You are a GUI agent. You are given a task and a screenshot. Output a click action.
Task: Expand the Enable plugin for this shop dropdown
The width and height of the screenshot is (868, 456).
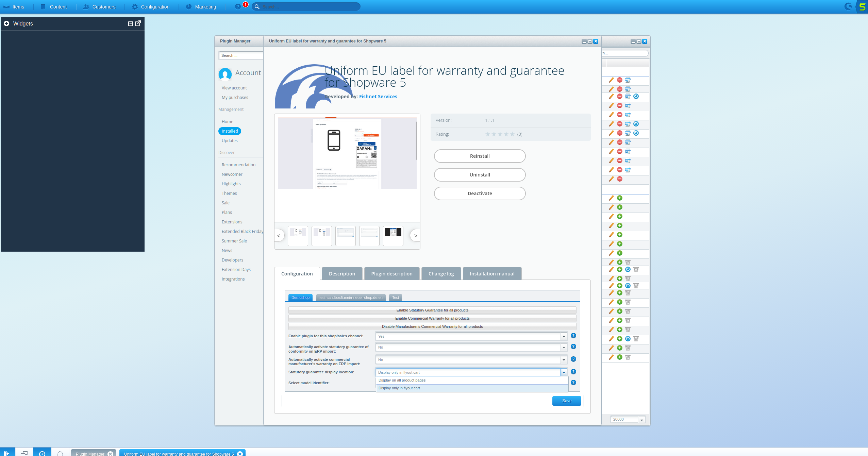click(564, 336)
